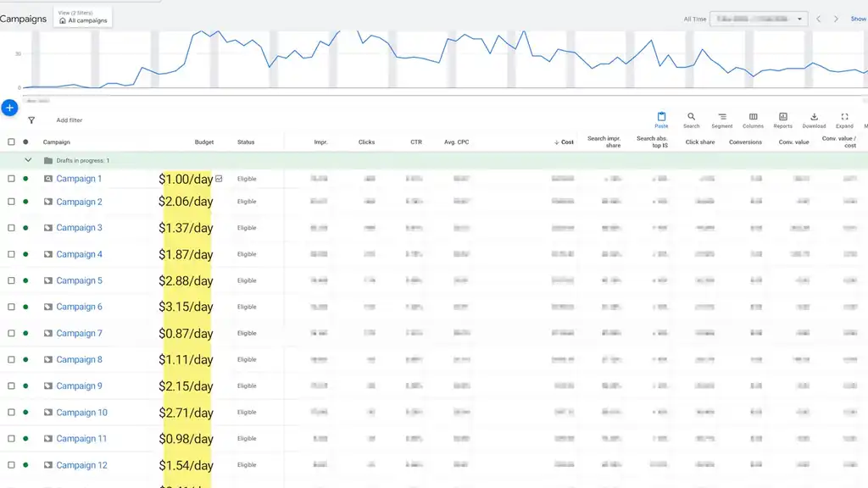Click Campaign 9 type icon
The image size is (868, 488).
tap(48, 385)
